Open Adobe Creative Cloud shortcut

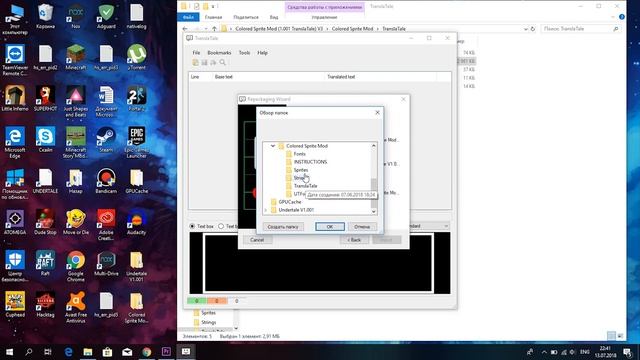[x=106, y=225]
